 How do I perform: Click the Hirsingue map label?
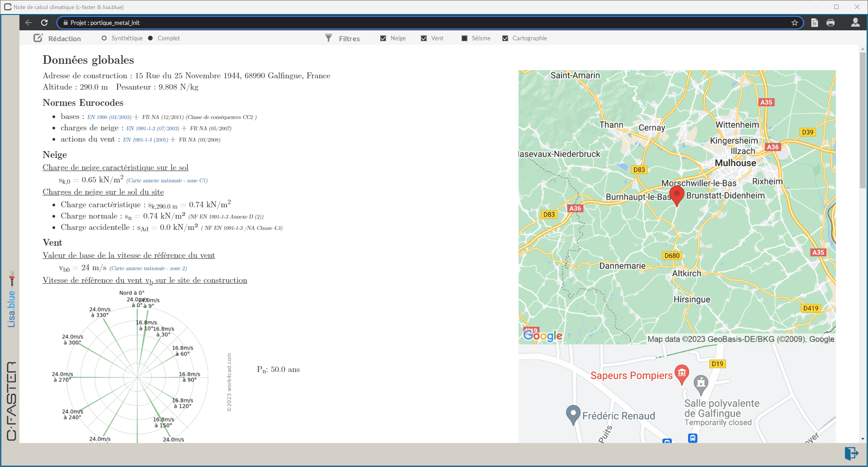[x=692, y=300]
